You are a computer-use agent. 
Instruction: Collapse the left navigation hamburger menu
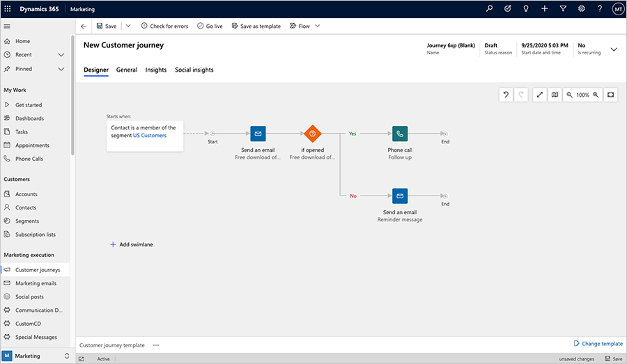click(7, 26)
